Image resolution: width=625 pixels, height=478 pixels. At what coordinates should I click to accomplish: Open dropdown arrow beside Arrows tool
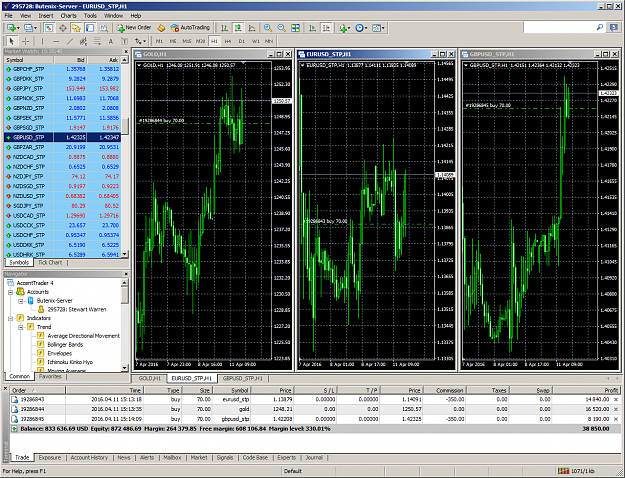click(144, 41)
